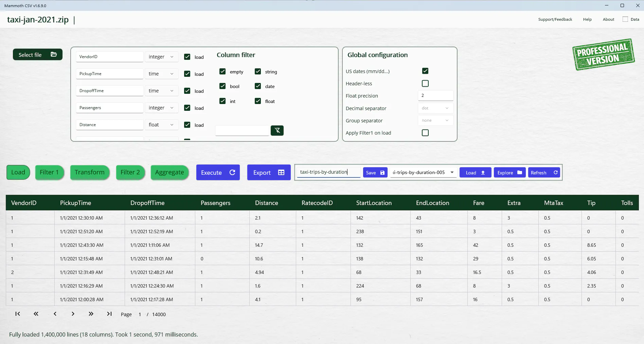644x344 pixels.
Task: Open the Filter 2 stage
Action: (130, 172)
